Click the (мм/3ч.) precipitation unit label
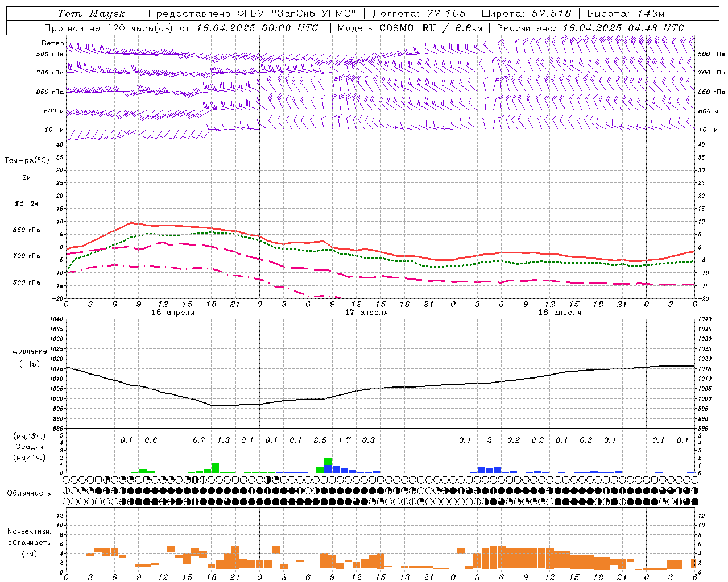The height and width of the screenshot is (582, 728). (30, 436)
